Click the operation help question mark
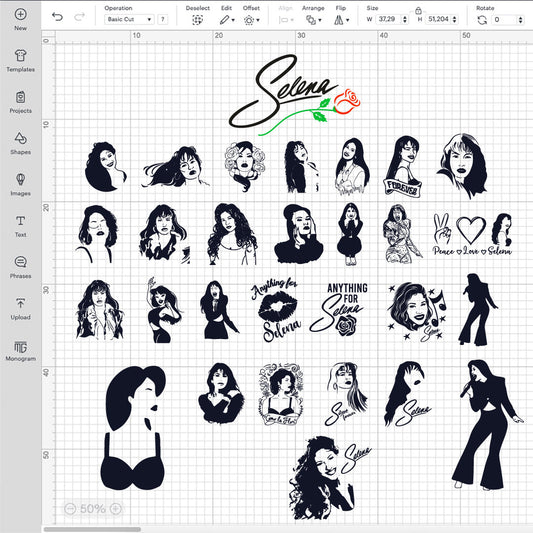The width and height of the screenshot is (533, 533). point(163,19)
